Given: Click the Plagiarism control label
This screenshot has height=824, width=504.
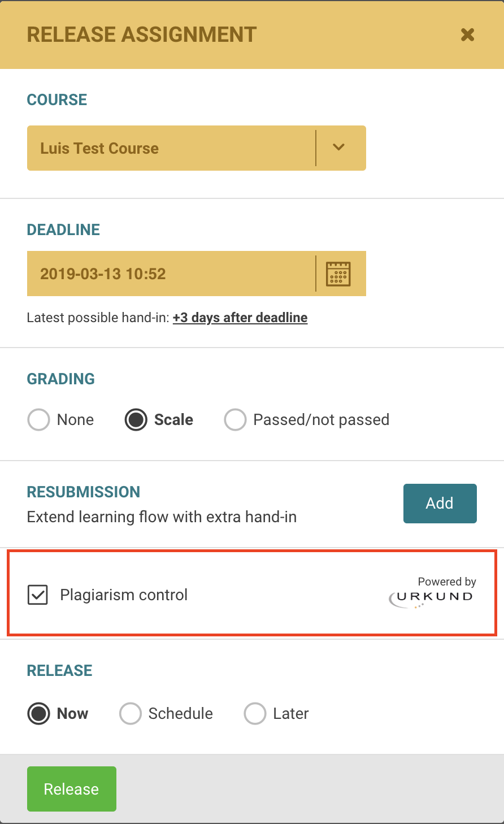Looking at the screenshot, I should [124, 595].
